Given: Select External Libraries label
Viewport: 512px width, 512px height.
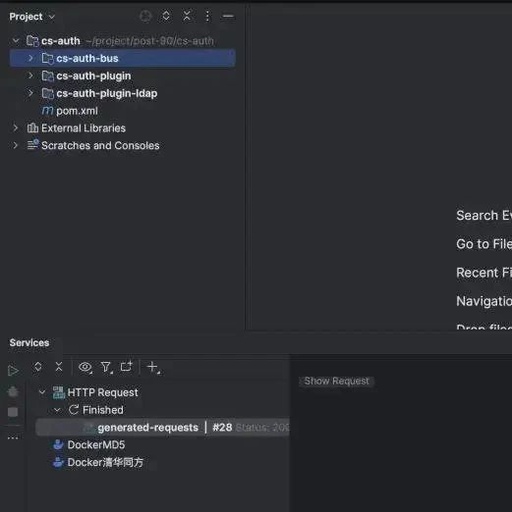Looking at the screenshot, I should click(x=83, y=128).
